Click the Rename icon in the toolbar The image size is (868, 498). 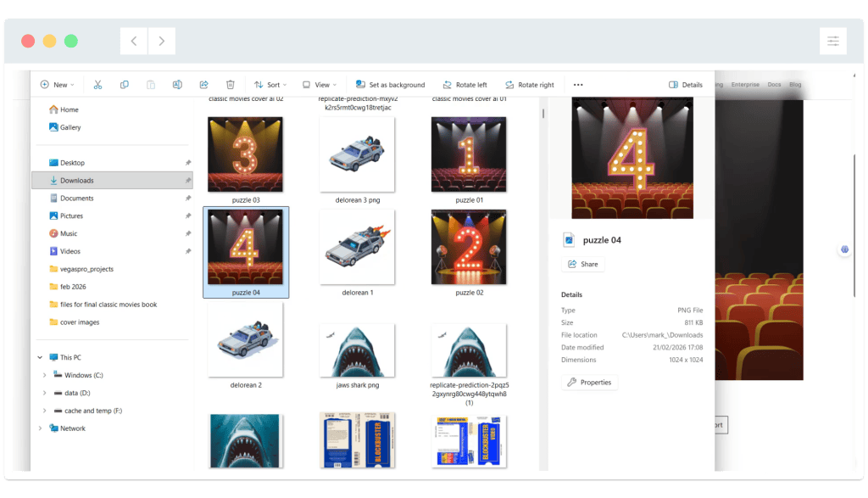tap(177, 85)
